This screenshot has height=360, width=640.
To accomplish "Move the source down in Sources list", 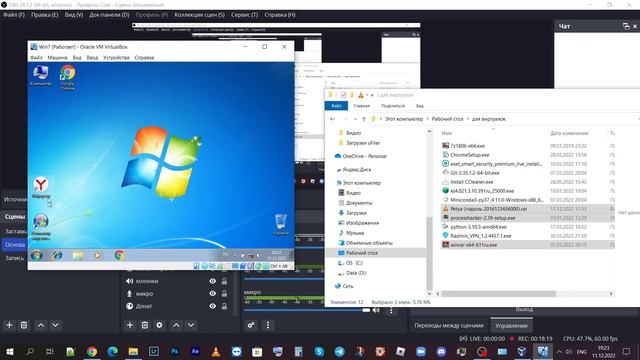I will coord(191,325).
